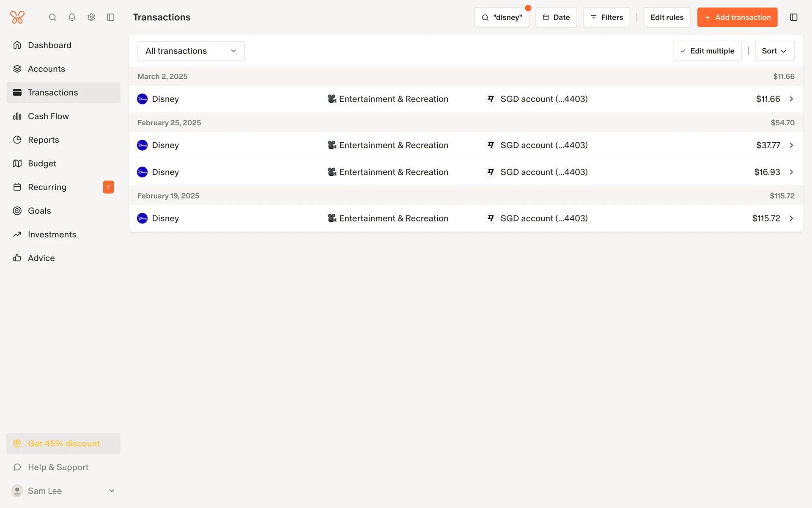Image resolution: width=812 pixels, height=508 pixels.
Task: Click the Disney merchant logo on March 2
Action: pyautogui.click(x=143, y=99)
